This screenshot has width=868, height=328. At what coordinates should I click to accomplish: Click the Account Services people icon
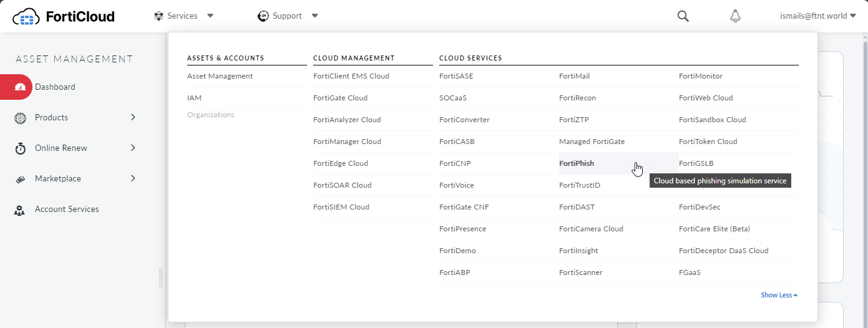click(x=20, y=210)
